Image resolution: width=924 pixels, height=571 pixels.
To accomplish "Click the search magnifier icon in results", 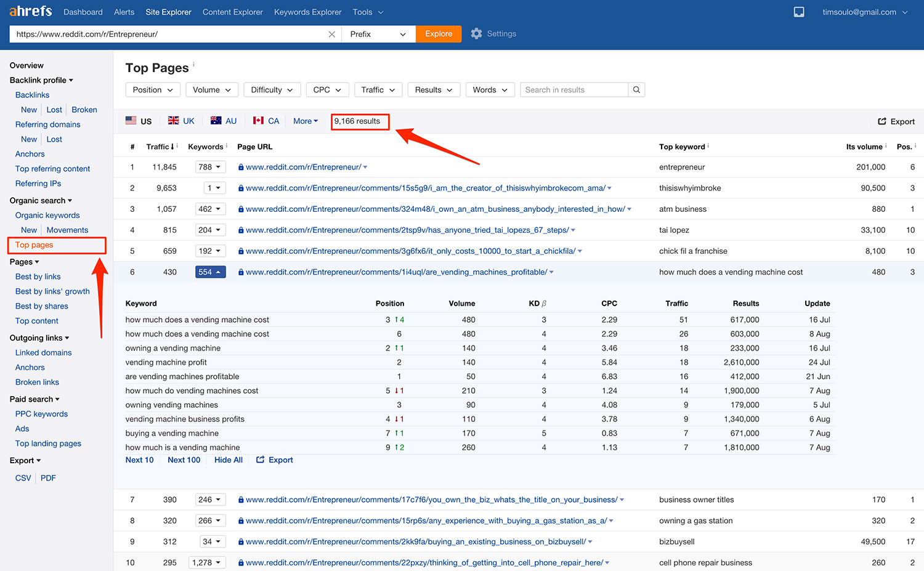I will pos(636,90).
